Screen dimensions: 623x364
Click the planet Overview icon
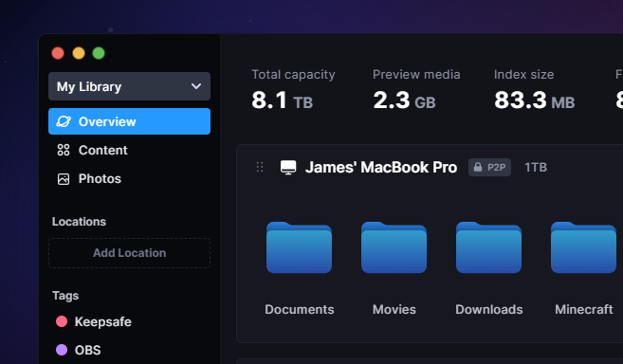click(x=64, y=121)
